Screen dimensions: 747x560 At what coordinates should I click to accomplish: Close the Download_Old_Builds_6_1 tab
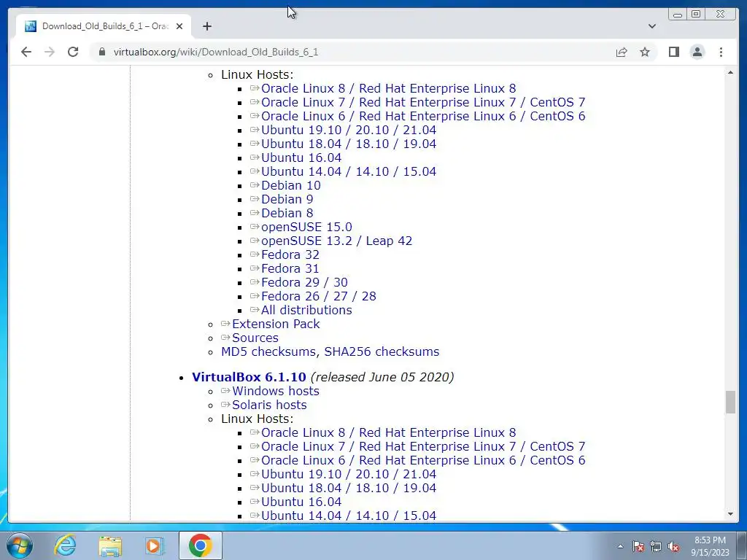point(179,26)
